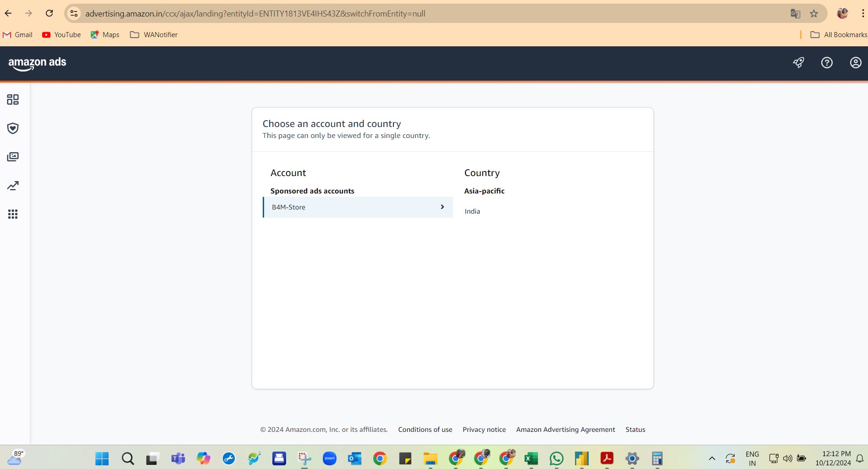
Task: Open weather widget showing 89°
Action: pyautogui.click(x=15, y=458)
